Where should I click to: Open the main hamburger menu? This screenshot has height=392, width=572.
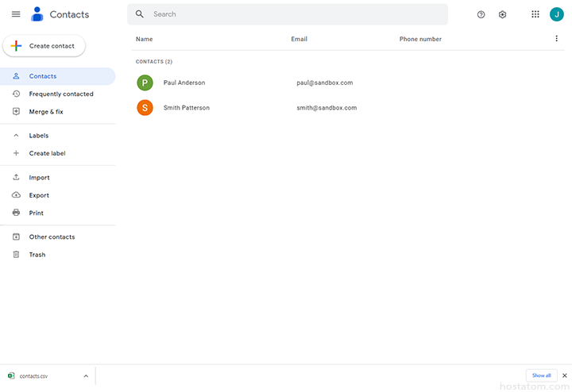tap(16, 14)
